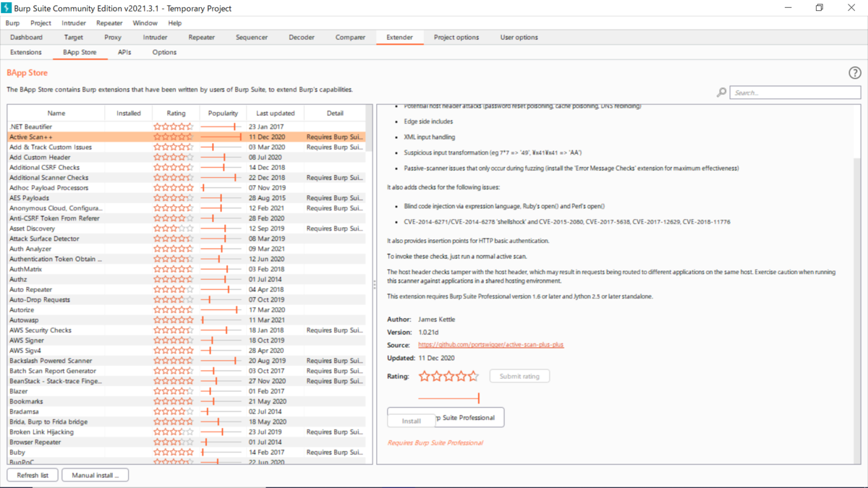
Task: Select the AWS Security Checks row
Action: pos(187,330)
